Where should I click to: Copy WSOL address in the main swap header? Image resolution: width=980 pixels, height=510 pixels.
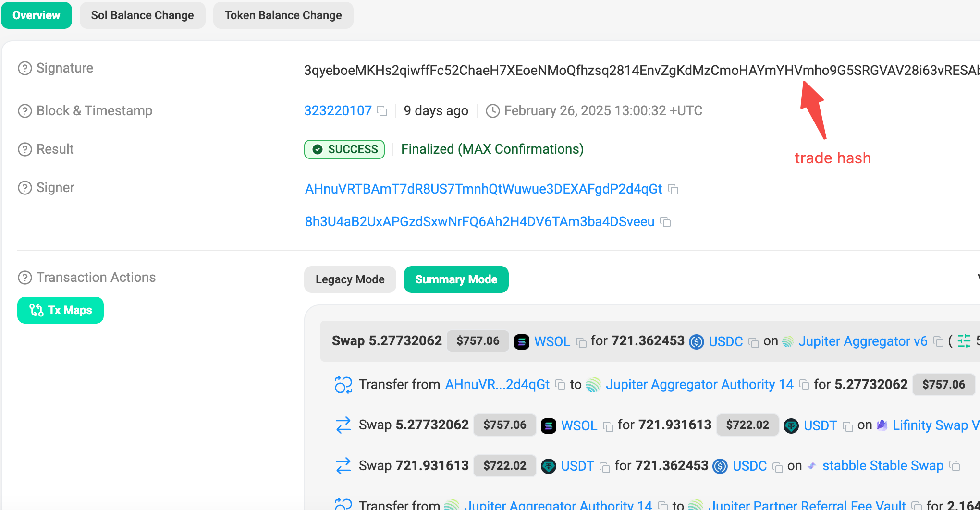581,342
